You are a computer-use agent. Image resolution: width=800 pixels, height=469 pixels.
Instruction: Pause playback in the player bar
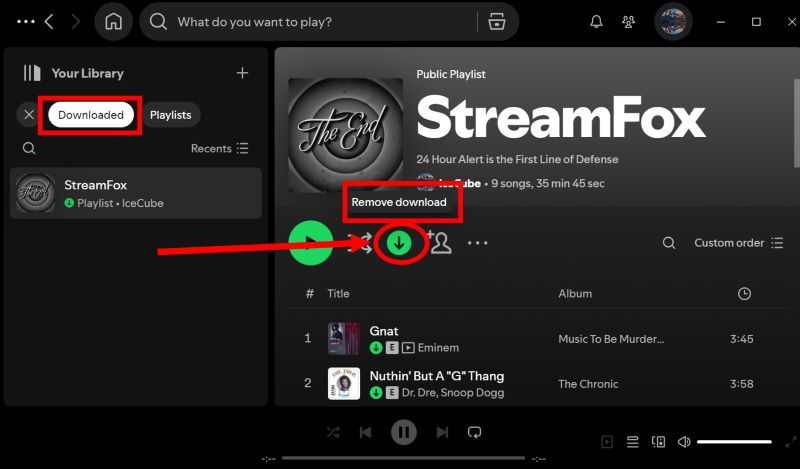(404, 433)
